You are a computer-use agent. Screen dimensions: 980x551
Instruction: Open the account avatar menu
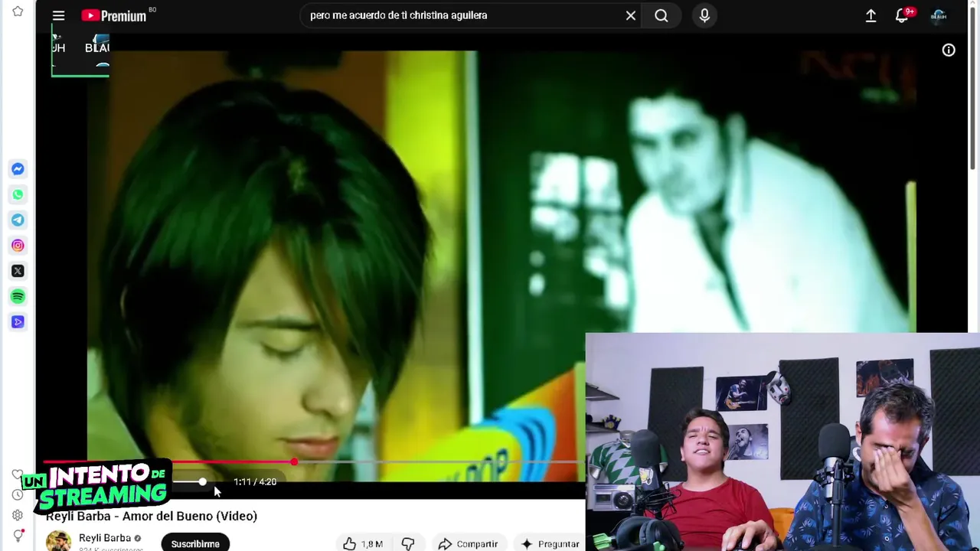pos(939,15)
